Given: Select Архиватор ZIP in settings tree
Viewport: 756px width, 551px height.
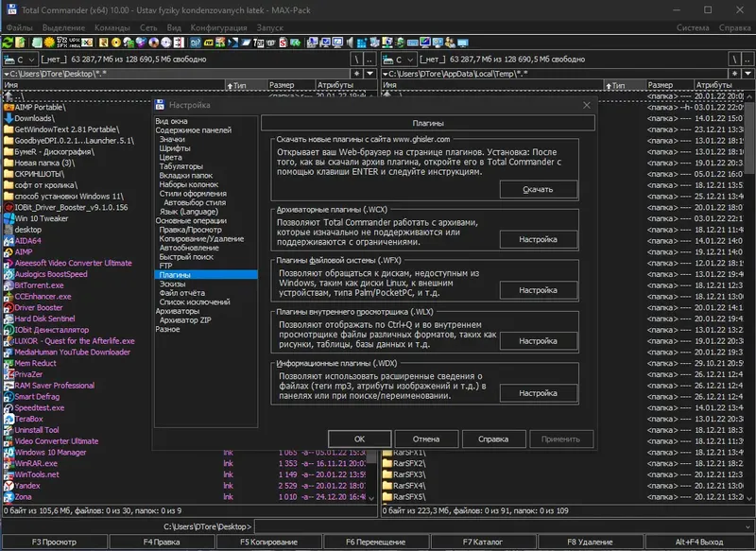Looking at the screenshot, I should click(186, 320).
